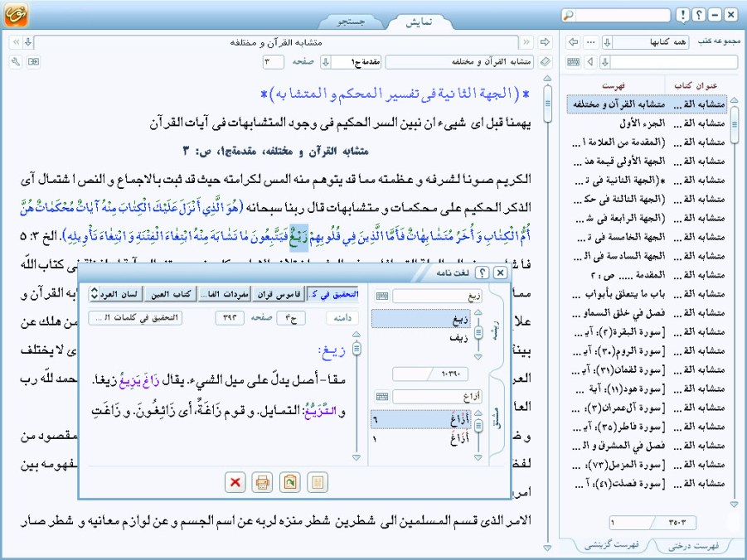Select the الجزء الأول row in the book list
The image size is (747, 560).
point(648,123)
